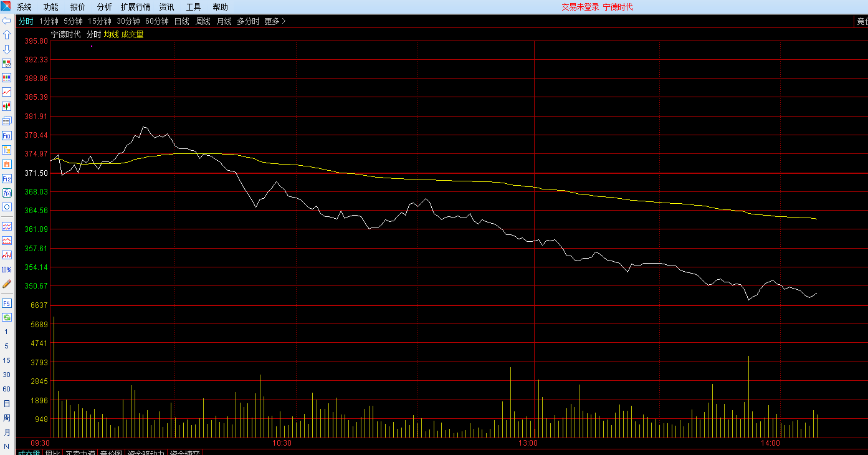Switch to 1-minute period in sidebar
This screenshot has height=455, width=868.
point(7,332)
